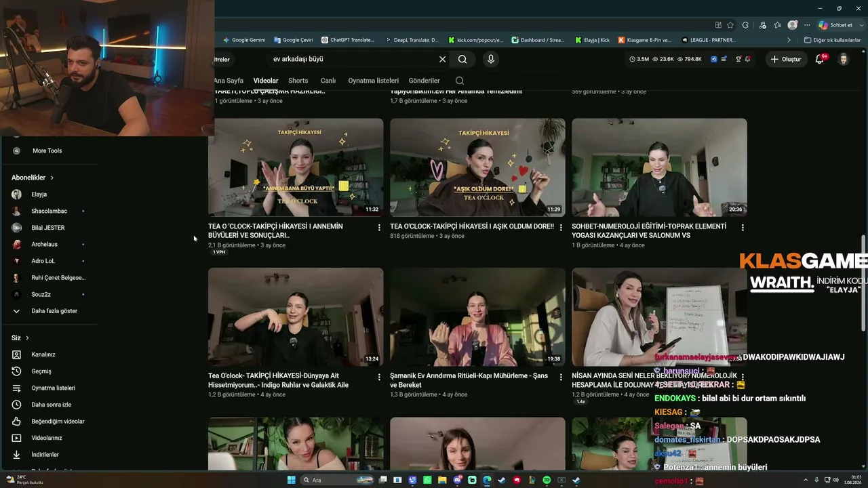This screenshot has height=488, width=868.
Task: Open Spotify from taskbar
Action: pyautogui.click(x=547, y=480)
